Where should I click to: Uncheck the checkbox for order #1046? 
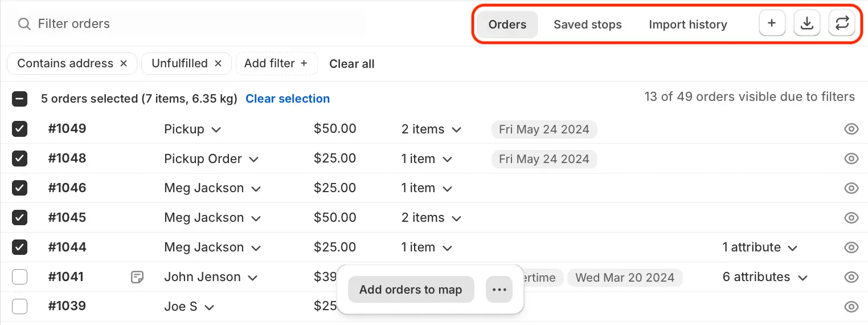click(20, 188)
